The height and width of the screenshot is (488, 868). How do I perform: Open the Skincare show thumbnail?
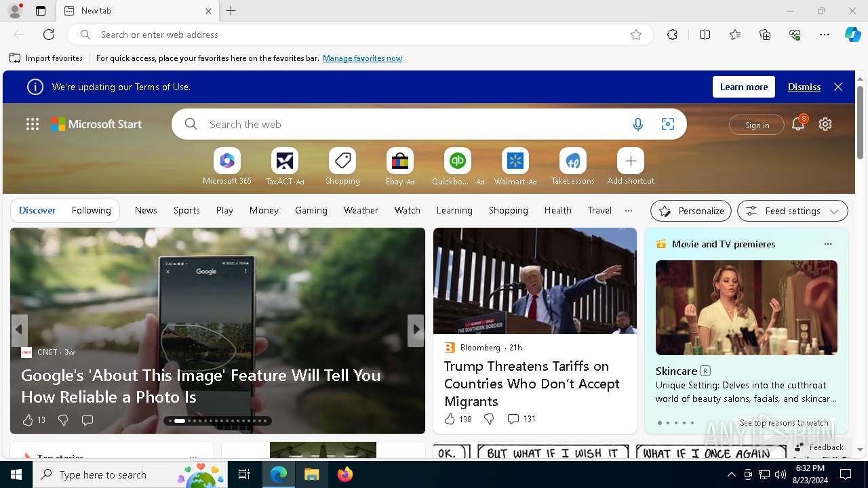coord(747,308)
